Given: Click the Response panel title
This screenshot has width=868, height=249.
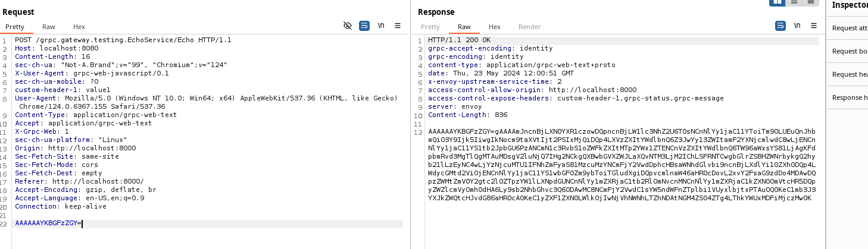Looking at the screenshot, I should (436, 12).
